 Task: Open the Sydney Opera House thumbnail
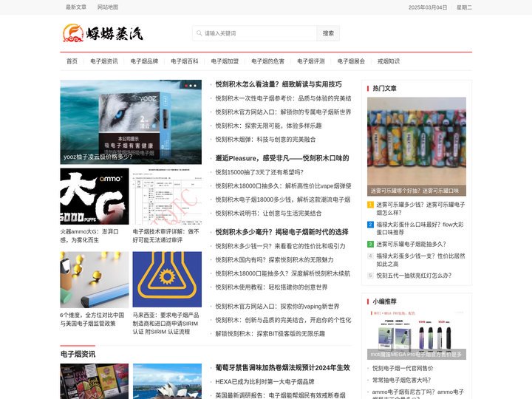click(x=167, y=381)
